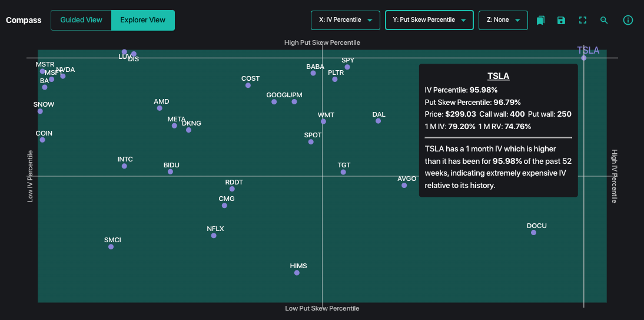Image resolution: width=644 pixels, height=320 pixels.
Task: Click the SMCI data point
Action: pyautogui.click(x=111, y=247)
